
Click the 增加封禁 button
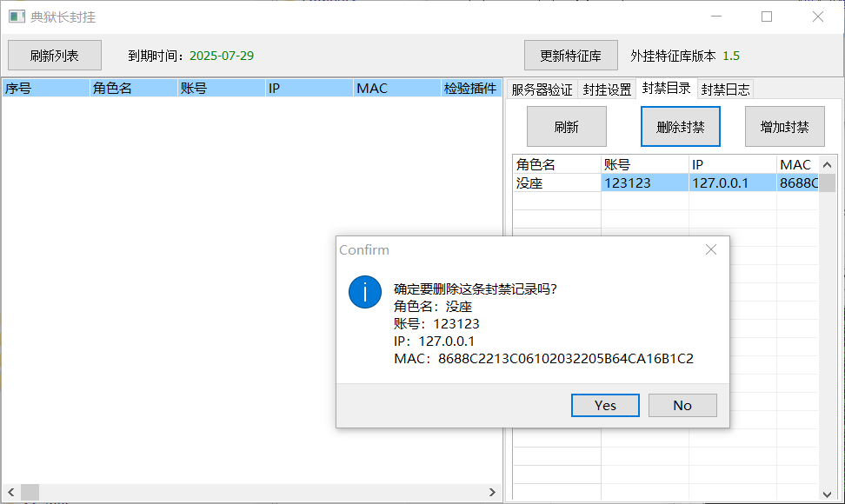click(x=784, y=127)
